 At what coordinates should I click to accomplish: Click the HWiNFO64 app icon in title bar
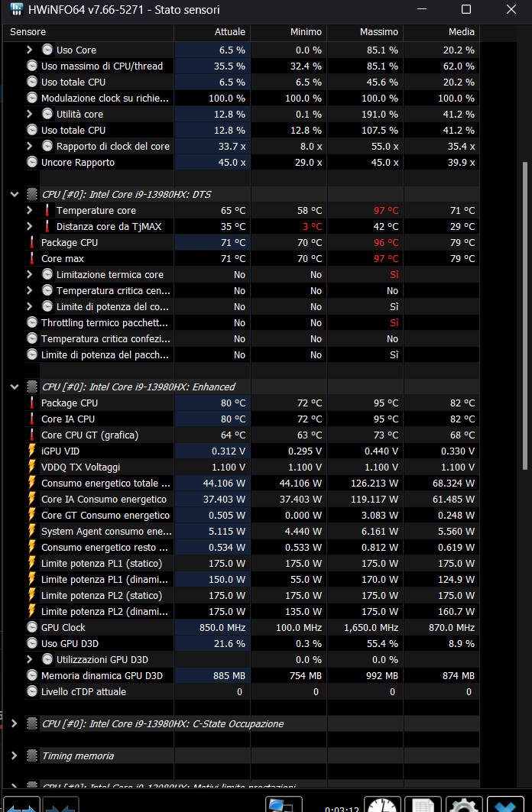[17, 9]
